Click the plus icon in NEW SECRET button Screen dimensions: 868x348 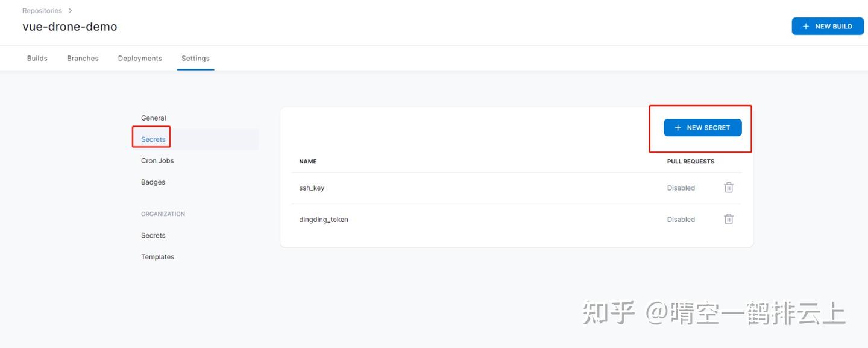677,127
